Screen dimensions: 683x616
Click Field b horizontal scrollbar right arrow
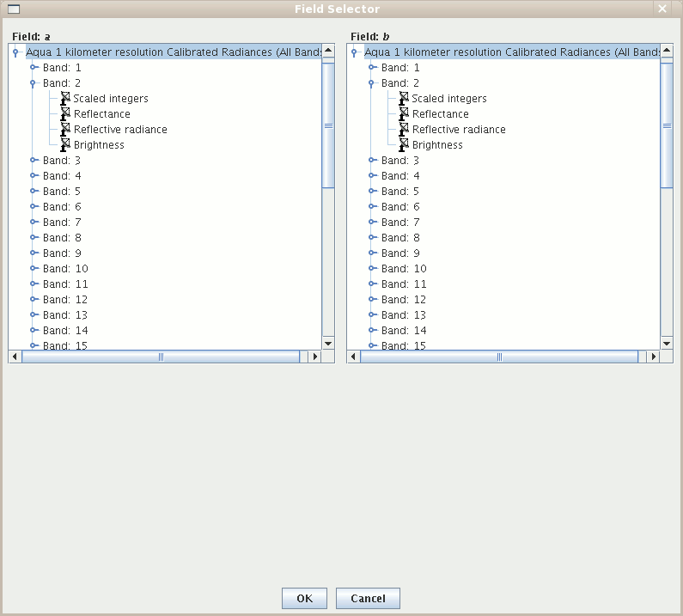pos(654,357)
